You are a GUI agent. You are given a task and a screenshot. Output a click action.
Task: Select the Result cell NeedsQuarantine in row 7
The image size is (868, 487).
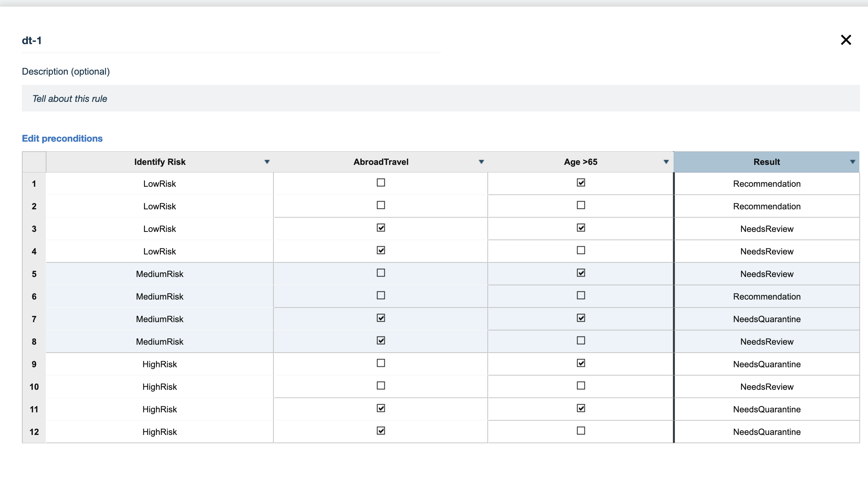click(x=766, y=319)
